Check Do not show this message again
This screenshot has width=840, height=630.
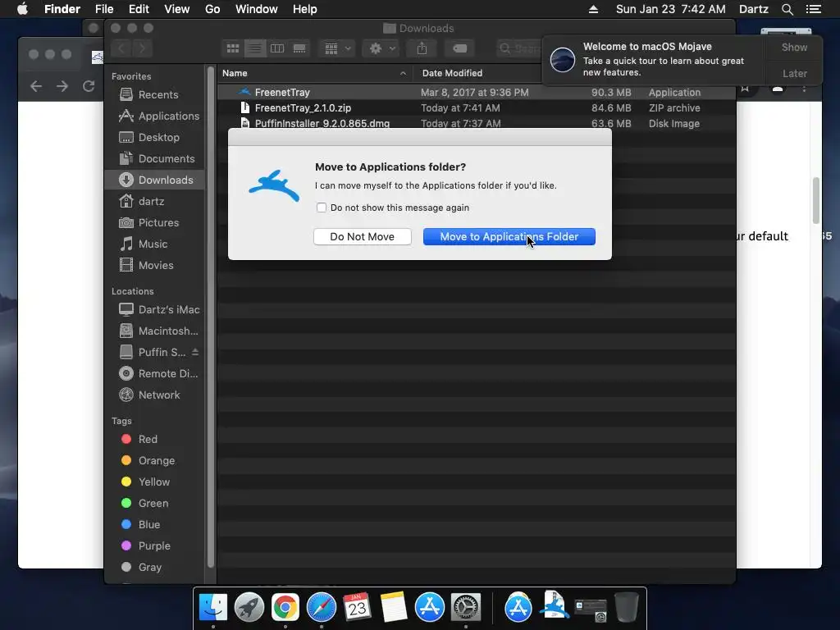[322, 208]
